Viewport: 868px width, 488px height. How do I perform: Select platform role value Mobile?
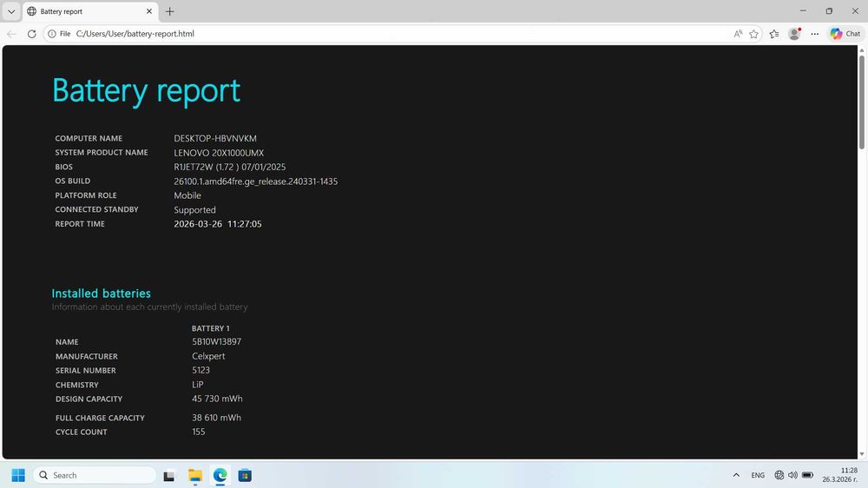point(187,195)
